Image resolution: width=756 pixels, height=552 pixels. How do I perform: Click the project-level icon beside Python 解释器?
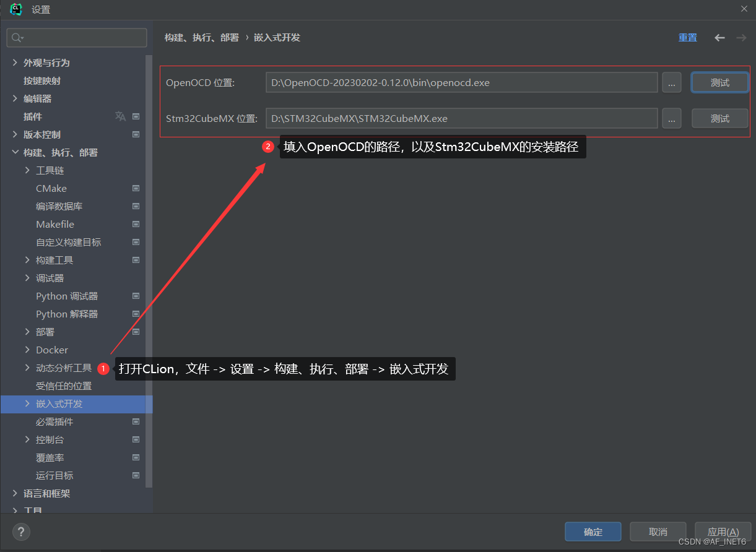136,314
